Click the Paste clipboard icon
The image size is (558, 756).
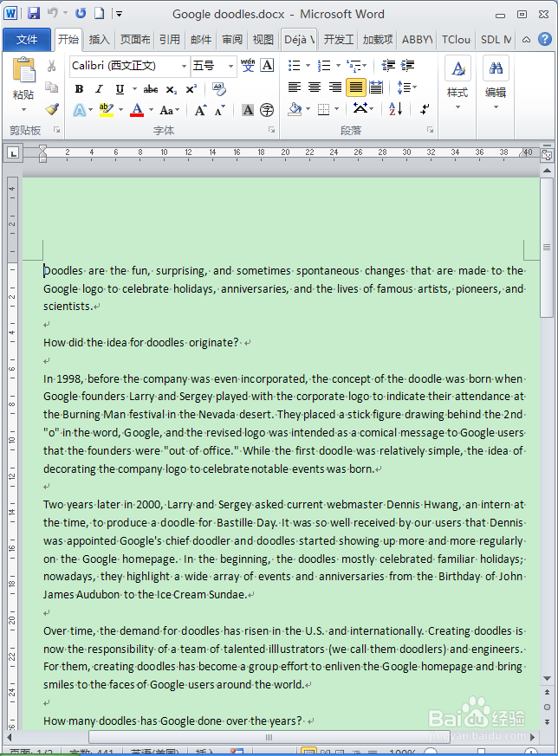coord(23,70)
